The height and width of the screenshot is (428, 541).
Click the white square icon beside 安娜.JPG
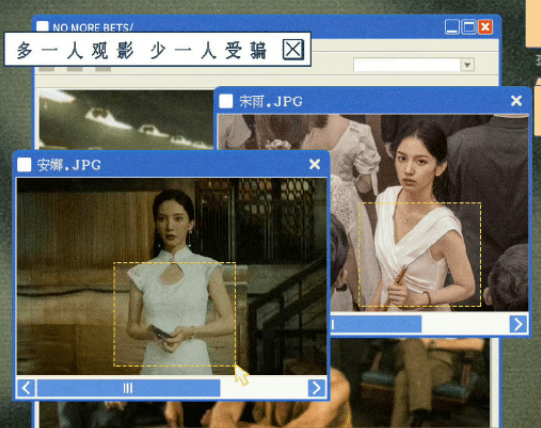pyautogui.click(x=24, y=165)
